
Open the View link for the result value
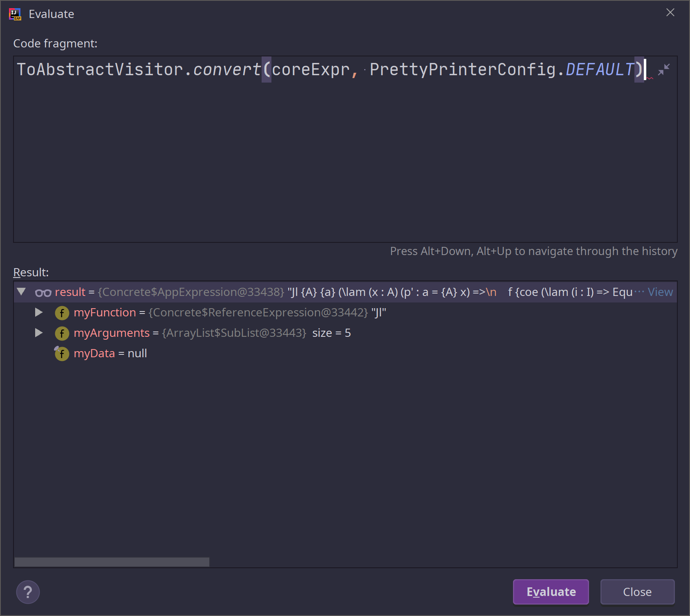click(x=660, y=292)
